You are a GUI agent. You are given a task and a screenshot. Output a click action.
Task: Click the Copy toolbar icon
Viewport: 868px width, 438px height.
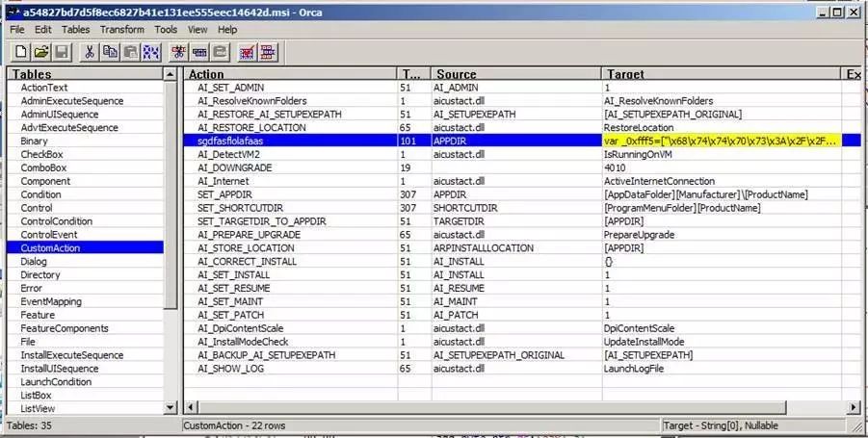pyautogui.click(x=111, y=52)
